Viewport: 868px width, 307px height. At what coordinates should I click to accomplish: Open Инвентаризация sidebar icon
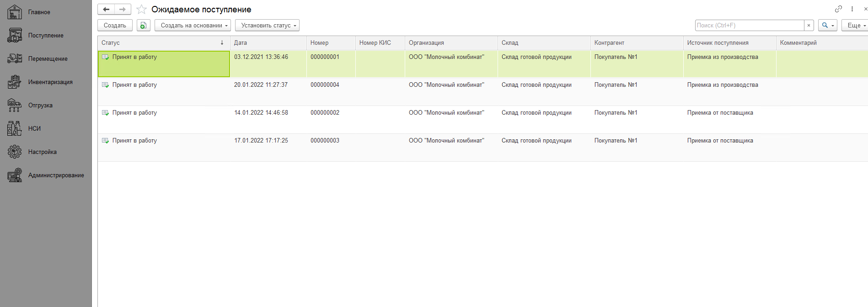(x=15, y=82)
